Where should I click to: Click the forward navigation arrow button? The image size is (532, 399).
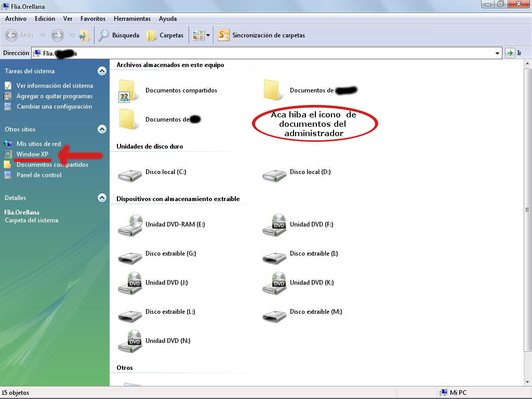click(57, 35)
